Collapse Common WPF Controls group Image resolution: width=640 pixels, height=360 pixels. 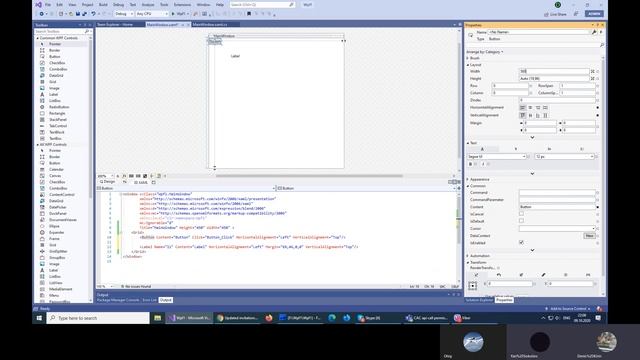(x=38, y=38)
